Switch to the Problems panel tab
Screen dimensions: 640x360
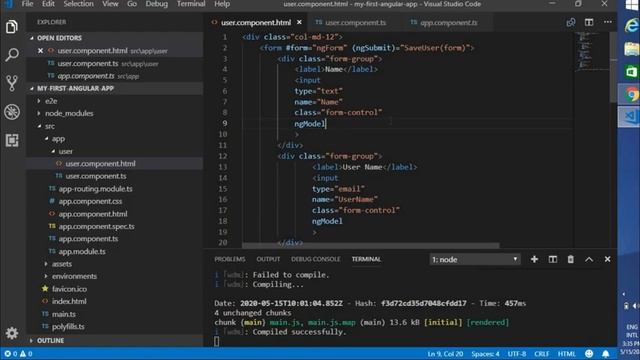coord(230,259)
